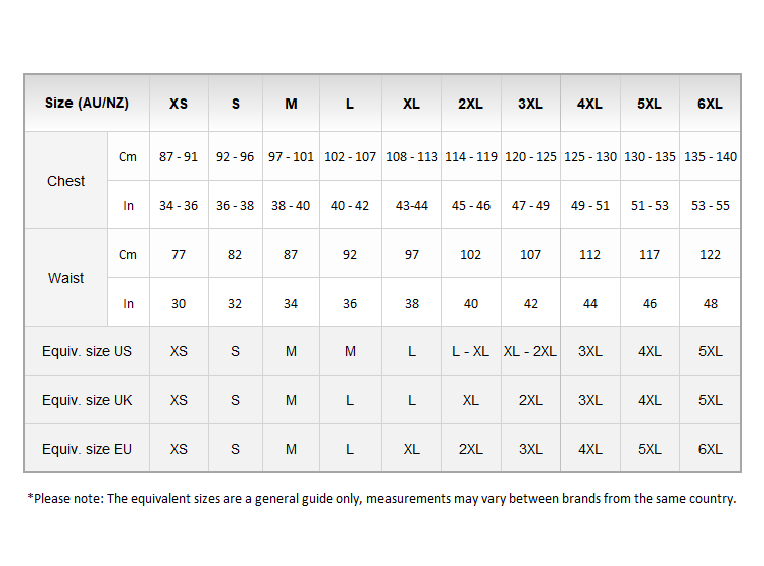
Task: Click the US equivalent L - XL cell
Action: [470, 351]
